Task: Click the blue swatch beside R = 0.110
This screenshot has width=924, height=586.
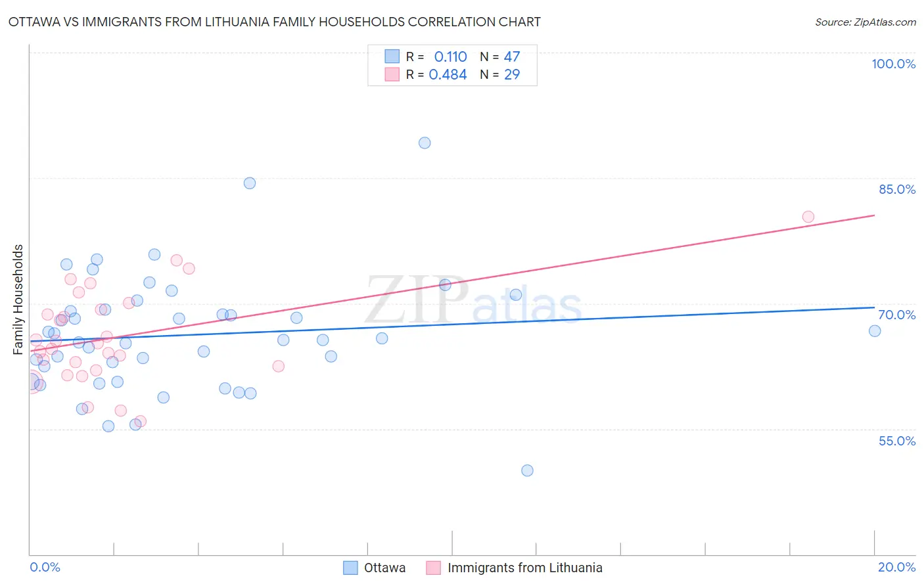Action: (x=392, y=56)
